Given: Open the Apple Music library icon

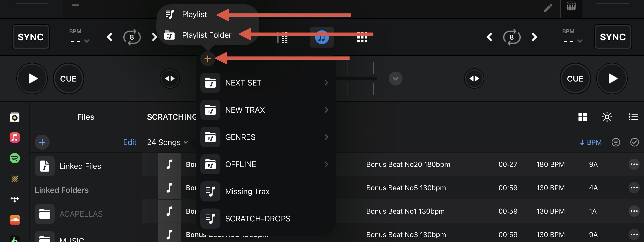Looking at the screenshot, I should 15,138.
